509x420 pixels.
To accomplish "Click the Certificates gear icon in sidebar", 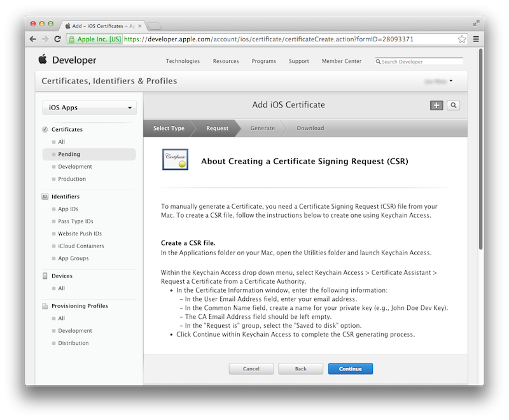I will coord(45,130).
